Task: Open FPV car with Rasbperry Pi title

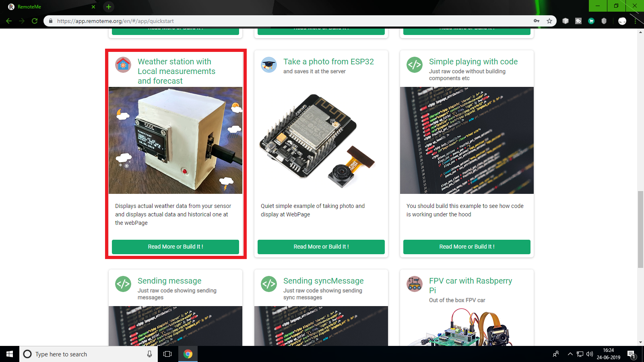Action: 471,286
